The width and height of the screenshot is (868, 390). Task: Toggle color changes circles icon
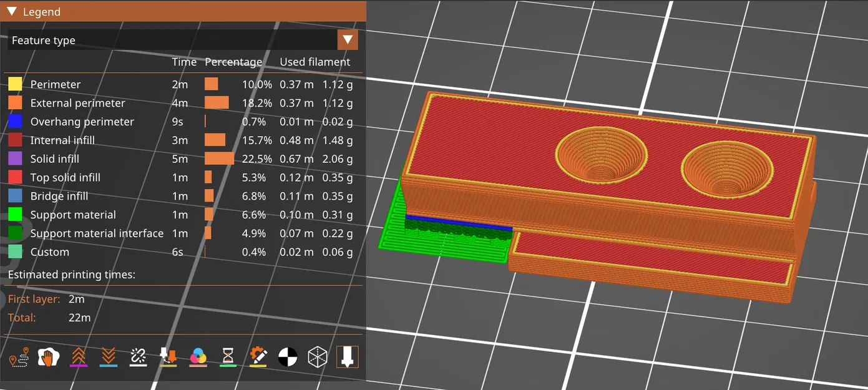tap(198, 357)
